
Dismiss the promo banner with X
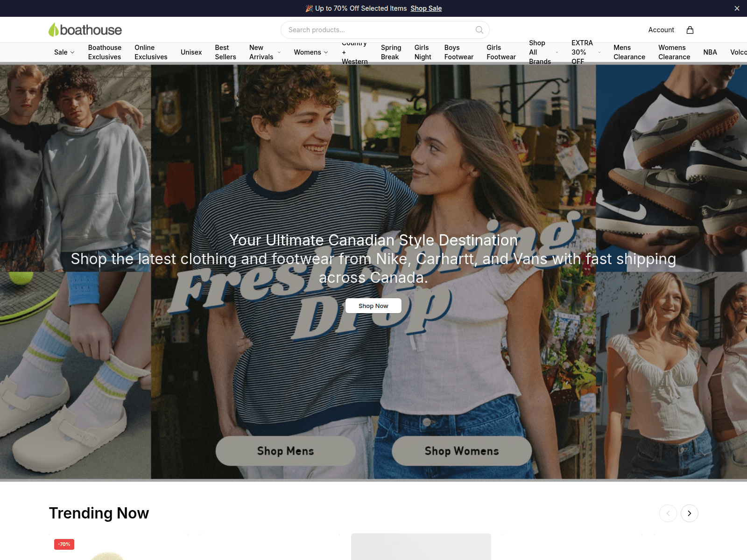click(737, 8)
